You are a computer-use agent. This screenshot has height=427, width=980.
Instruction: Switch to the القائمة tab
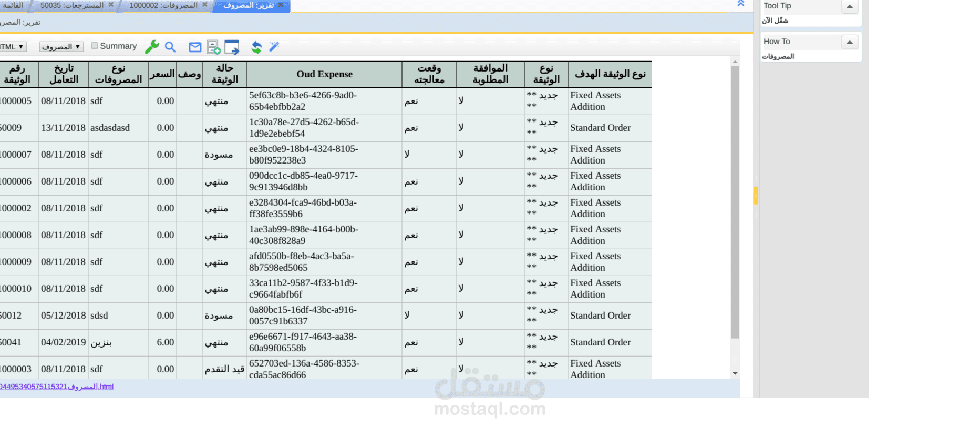(x=13, y=5)
